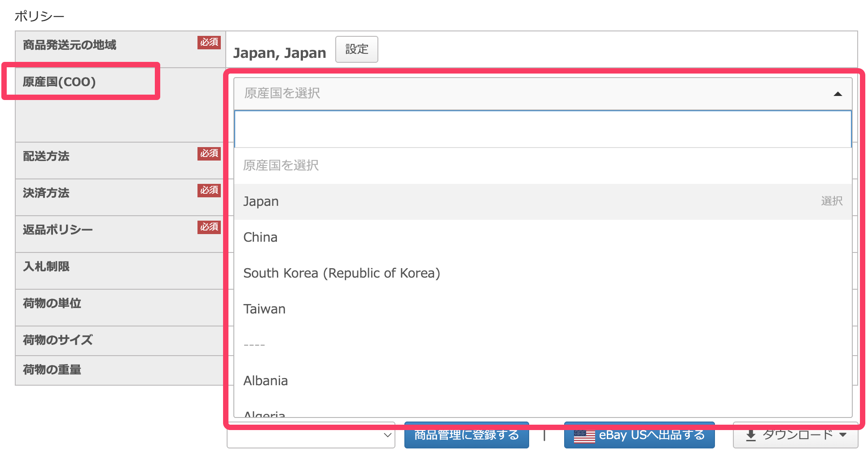Click the 設定 button beside Japan, Japan
868x461 pixels.
pos(356,49)
